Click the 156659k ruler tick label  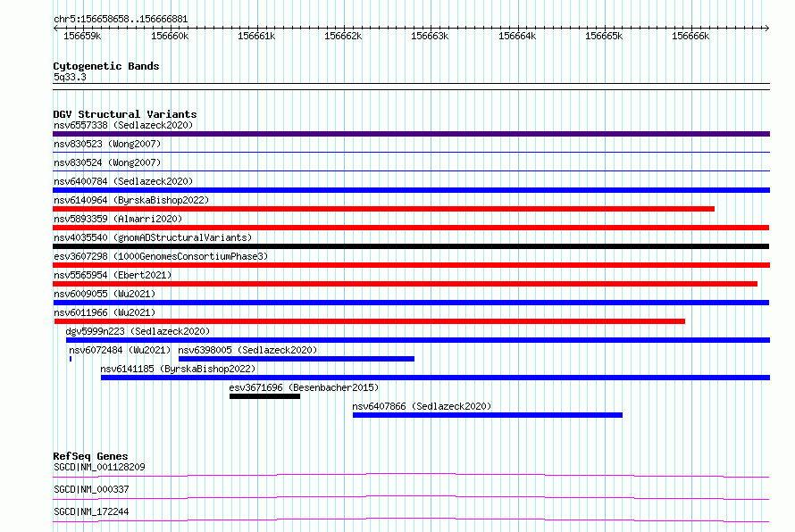click(x=82, y=36)
